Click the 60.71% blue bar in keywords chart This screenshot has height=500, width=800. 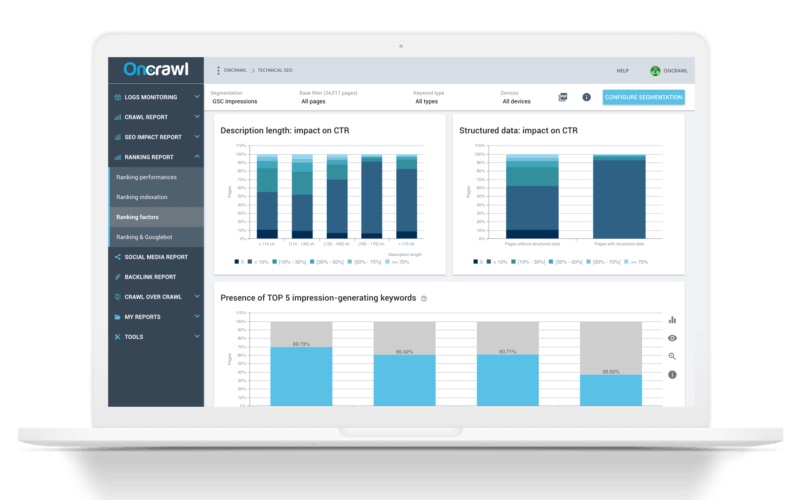click(x=508, y=381)
